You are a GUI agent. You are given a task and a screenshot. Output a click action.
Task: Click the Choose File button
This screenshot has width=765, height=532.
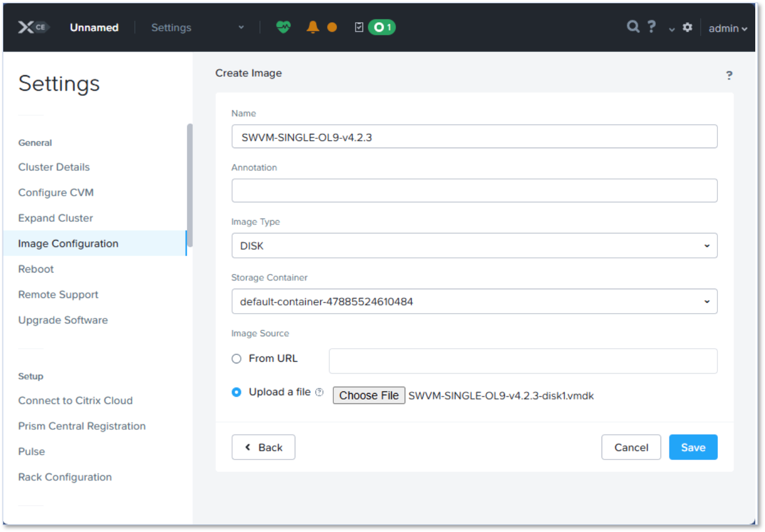coord(368,396)
